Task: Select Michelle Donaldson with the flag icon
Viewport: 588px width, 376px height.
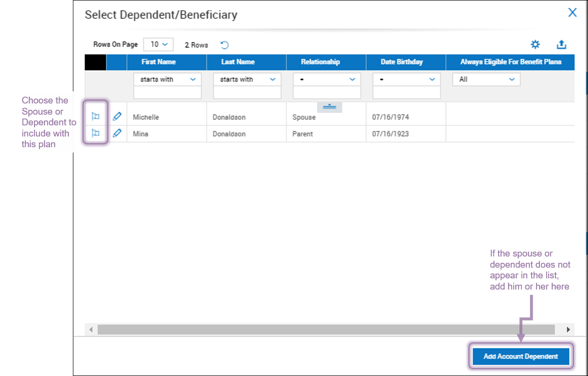Action: click(x=96, y=117)
